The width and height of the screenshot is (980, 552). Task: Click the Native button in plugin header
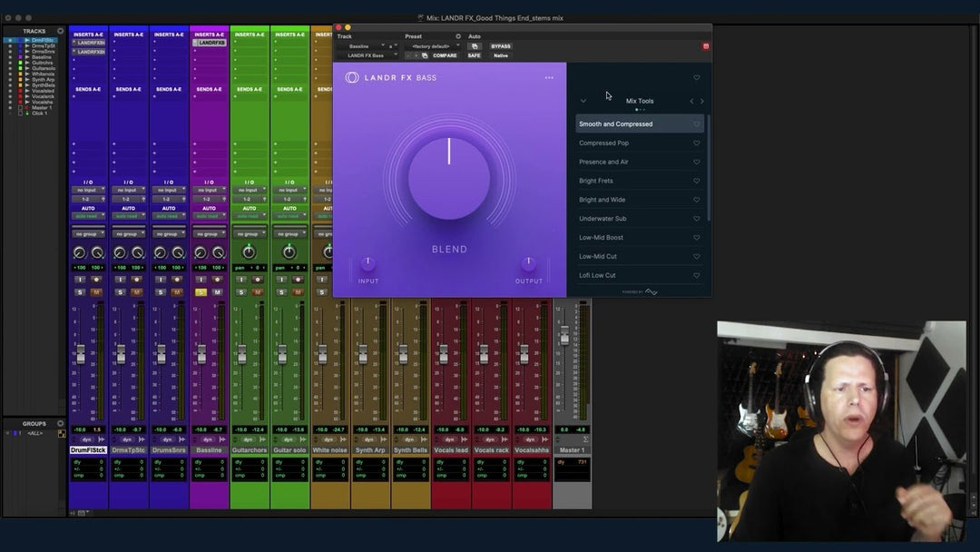pos(501,55)
